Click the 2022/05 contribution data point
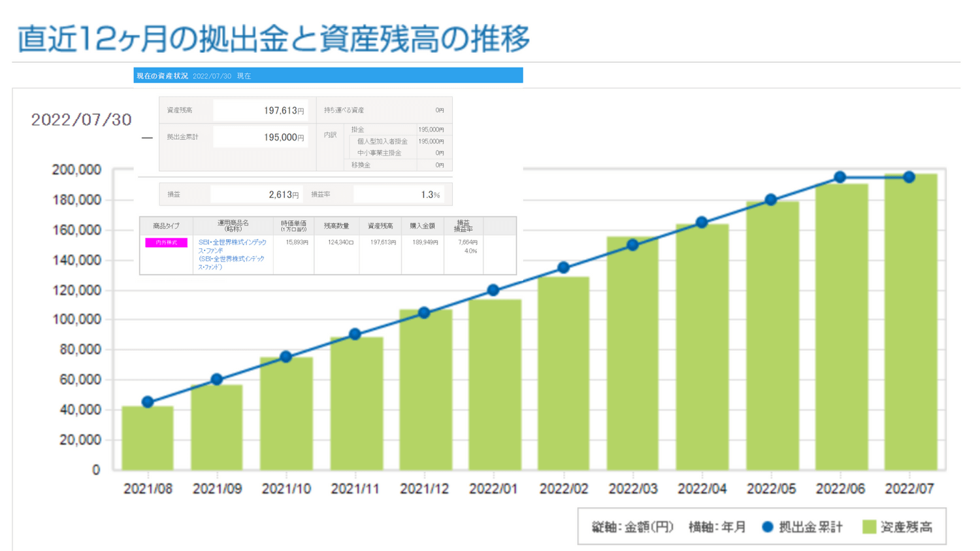This screenshot has width=980, height=551. tap(771, 199)
